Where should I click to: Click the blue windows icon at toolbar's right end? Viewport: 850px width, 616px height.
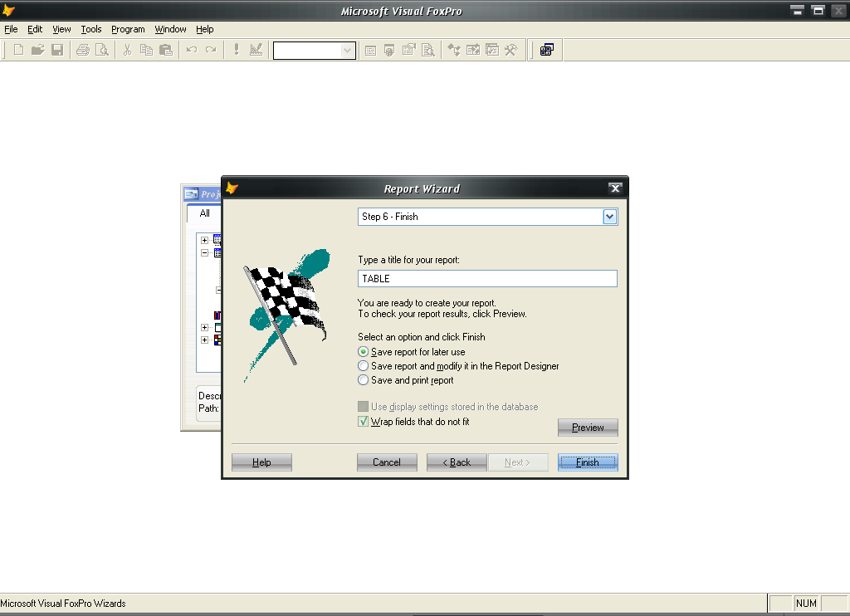point(546,51)
